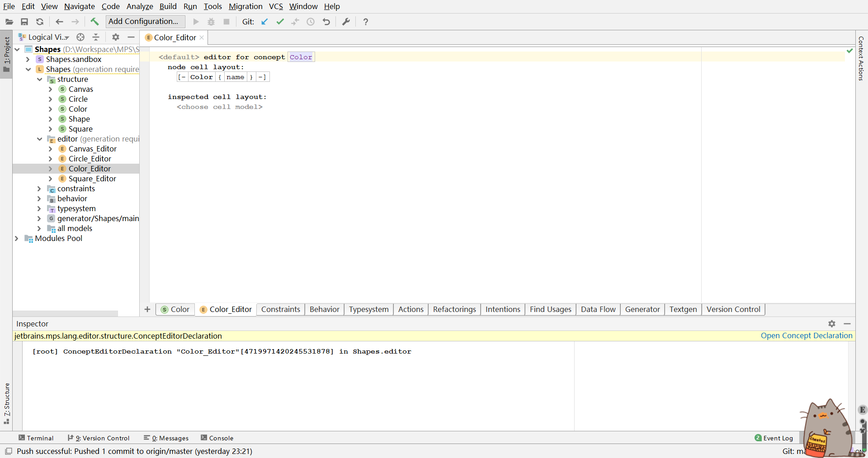Update project with the blue Git arrow icon
This screenshot has height=458, width=868.
pos(264,21)
